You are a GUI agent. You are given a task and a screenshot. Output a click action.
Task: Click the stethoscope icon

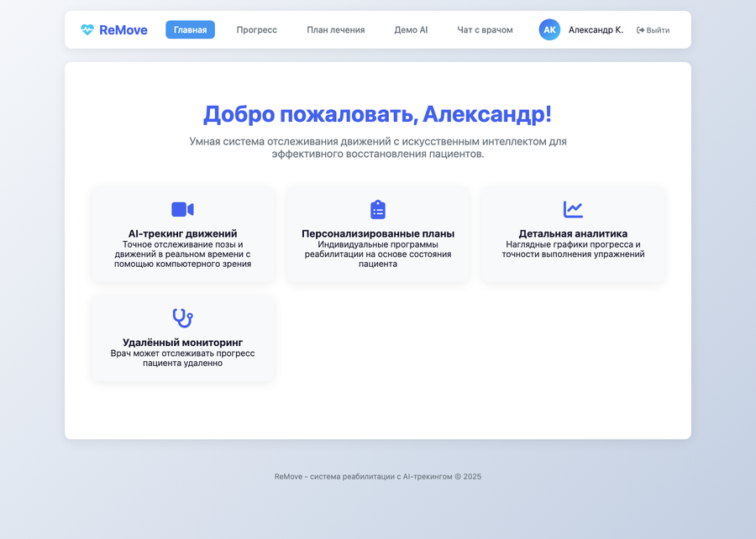182,318
